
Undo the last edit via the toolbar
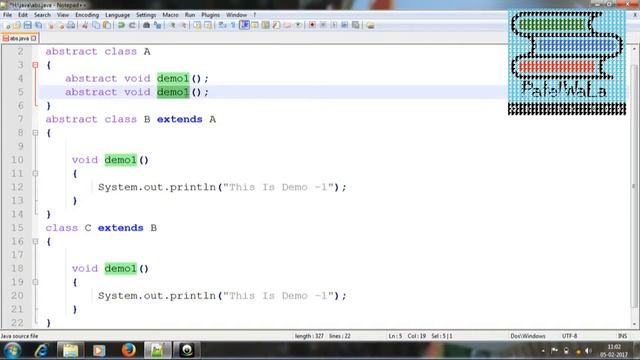point(121,25)
